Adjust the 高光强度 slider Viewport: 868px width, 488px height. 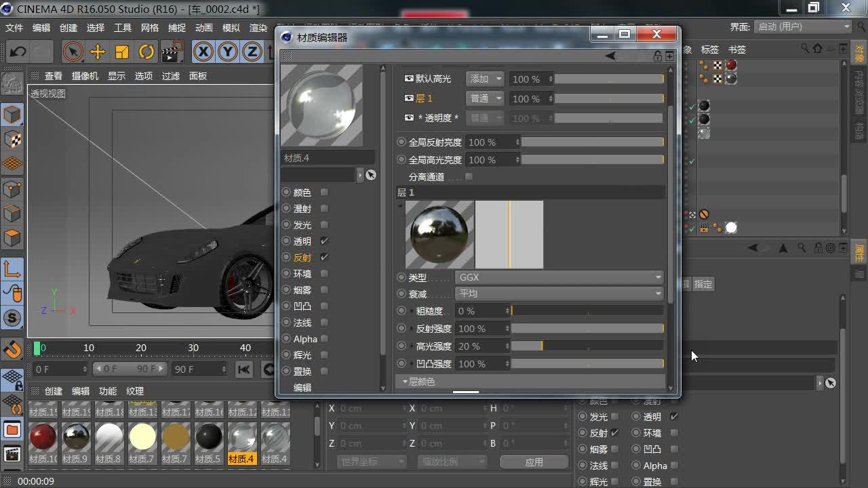point(587,346)
